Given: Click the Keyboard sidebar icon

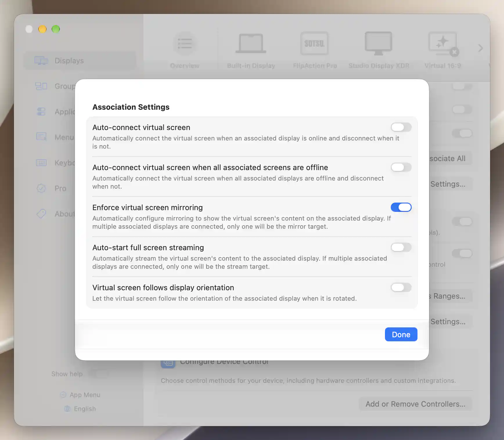Looking at the screenshot, I should coord(41,163).
